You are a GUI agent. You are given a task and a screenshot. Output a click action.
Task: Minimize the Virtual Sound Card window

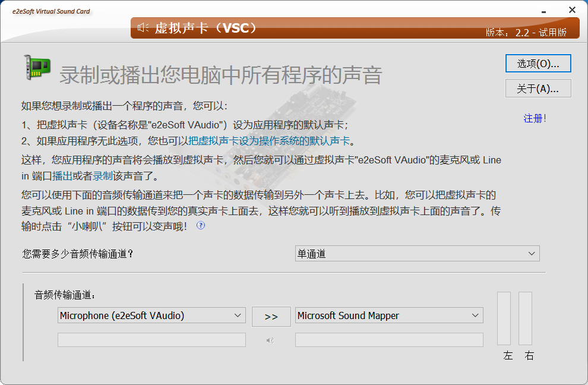543,11
